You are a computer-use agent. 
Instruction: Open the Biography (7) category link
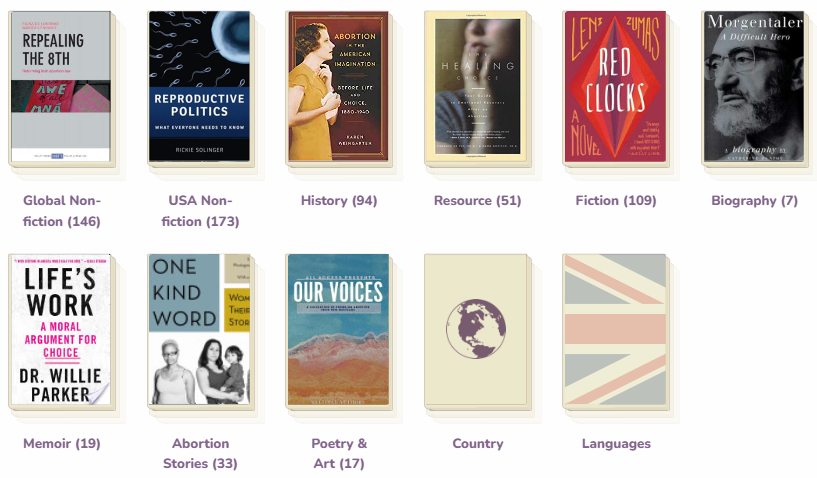tap(754, 201)
